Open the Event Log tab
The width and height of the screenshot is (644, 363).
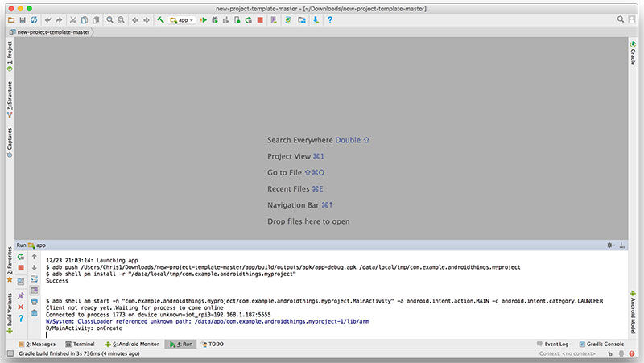(x=553, y=344)
